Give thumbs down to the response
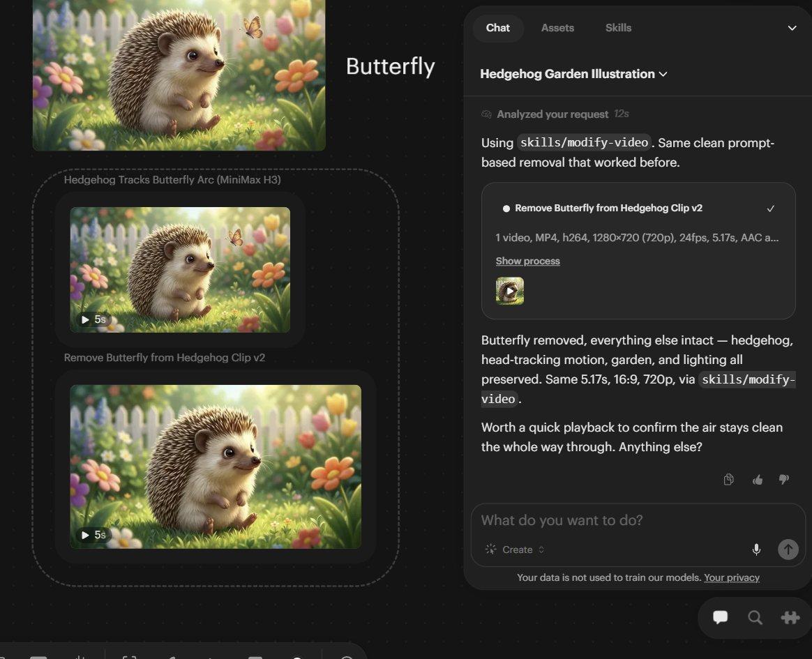Viewport: 812px width, 659px height. pos(784,479)
